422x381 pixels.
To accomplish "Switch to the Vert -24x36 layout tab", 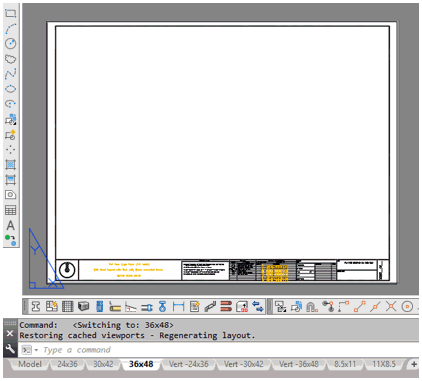I will click(189, 364).
